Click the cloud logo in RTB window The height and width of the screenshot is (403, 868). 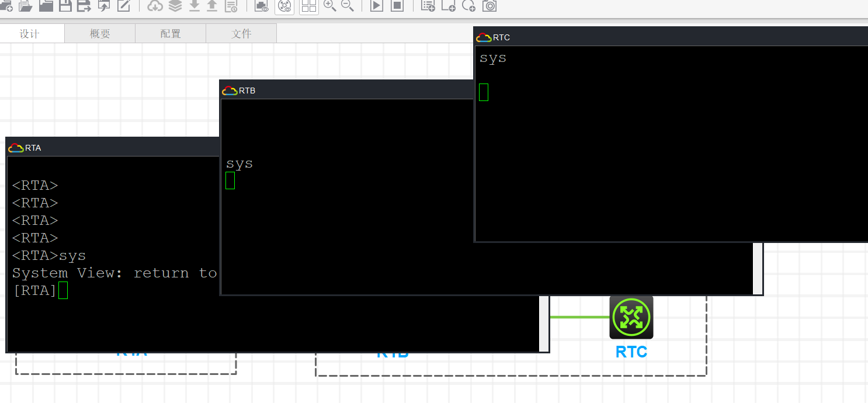click(230, 91)
